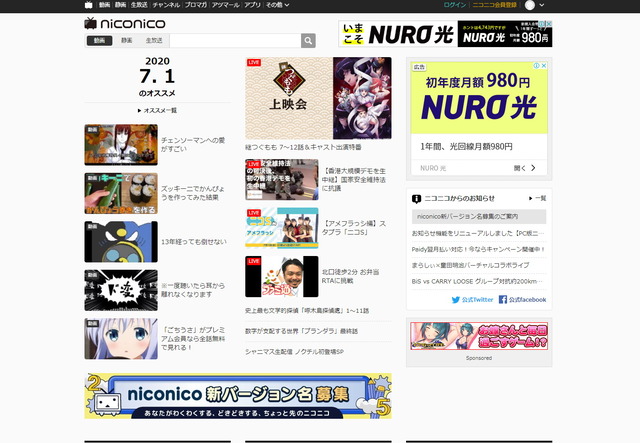Viewport: 640px width, 443px height.
Task: Open ブロマガ in top menu
Action: pos(196,5)
